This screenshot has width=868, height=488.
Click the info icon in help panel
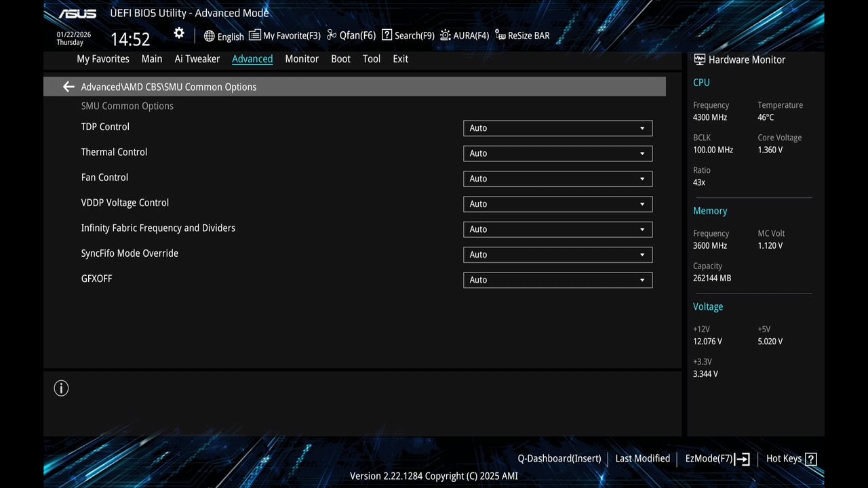[61, 388]
